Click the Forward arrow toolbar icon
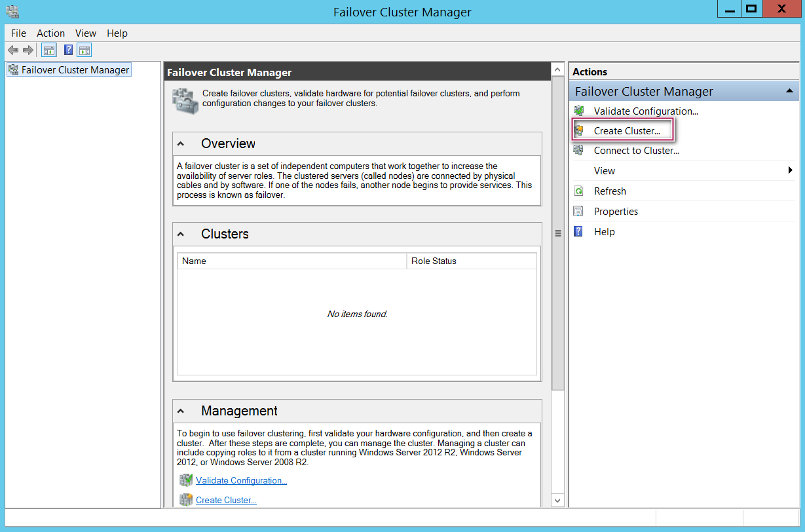Screen dimensions: 805x532 pos(28,50)
